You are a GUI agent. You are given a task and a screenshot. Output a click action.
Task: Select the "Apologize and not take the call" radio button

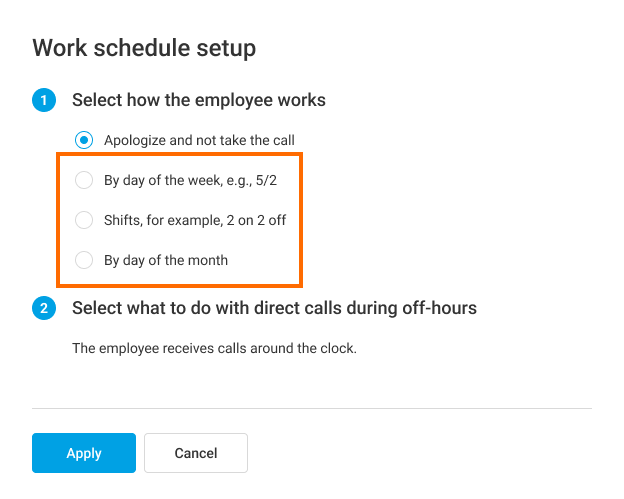[x=84, y=140]
